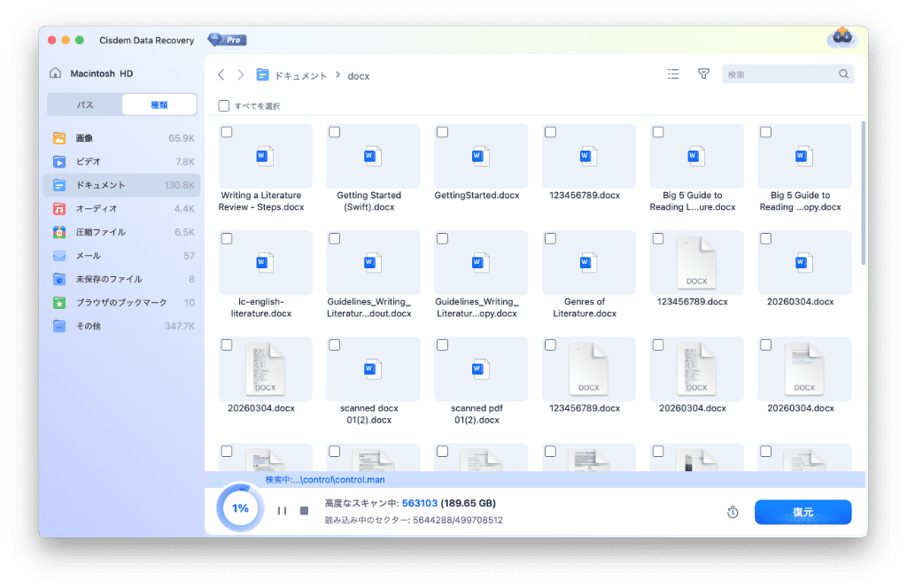The height and width of the screenshot is (588, 907).
Task: Click the list view icon in toolbar
Action: click(x=673, y=74)
